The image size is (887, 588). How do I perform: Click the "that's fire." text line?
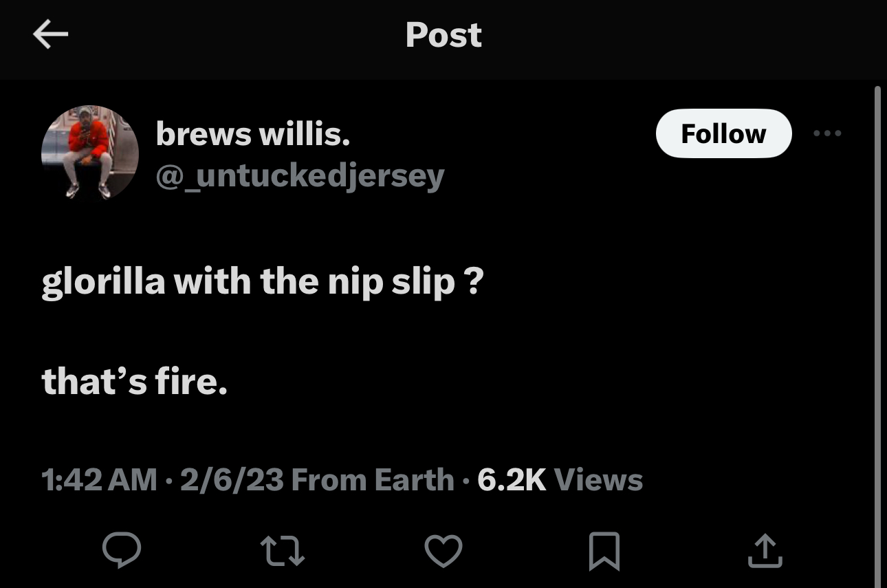(134, 381)
